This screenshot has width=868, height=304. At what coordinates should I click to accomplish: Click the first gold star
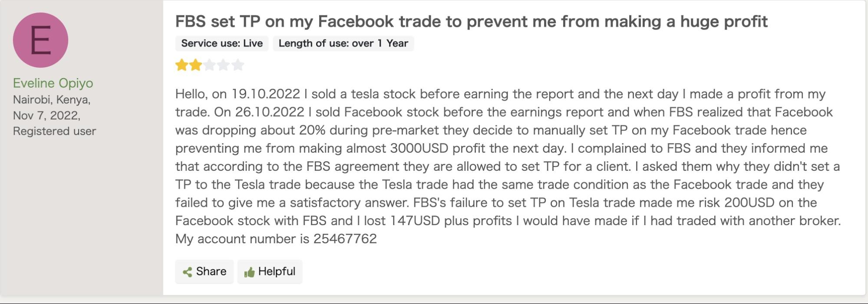(182, 65)
